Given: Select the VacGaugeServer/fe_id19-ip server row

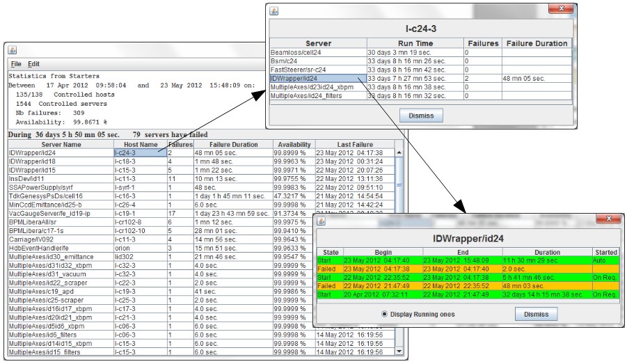Looking at the screenshot, I should click(61, 214).
